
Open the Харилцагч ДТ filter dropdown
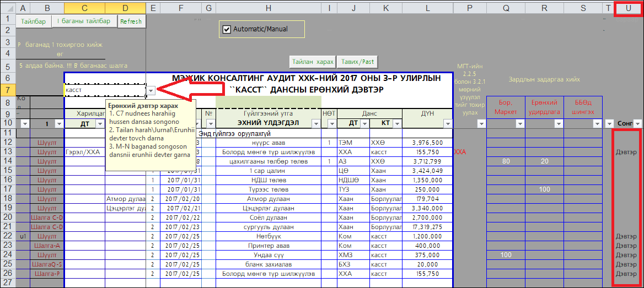(x=99, y=124)
